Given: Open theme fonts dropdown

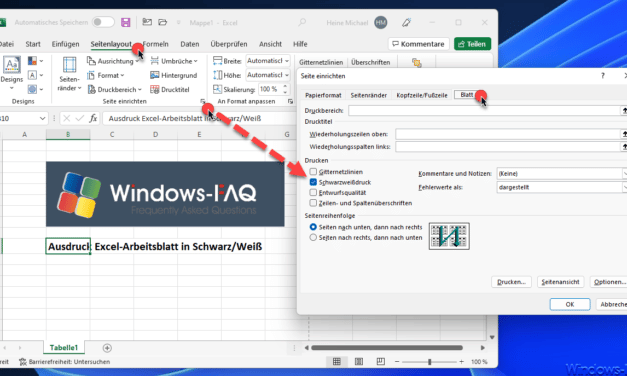Looking at the screenshot, I should [x=35, y=75].
